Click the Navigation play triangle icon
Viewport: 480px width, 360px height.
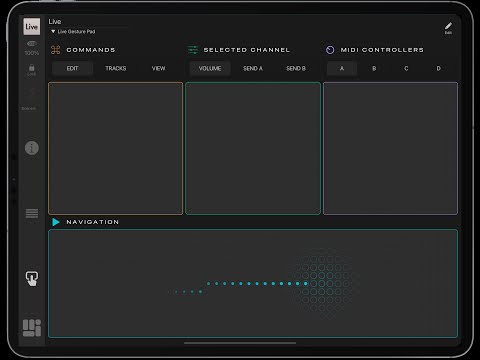[56, 222]
